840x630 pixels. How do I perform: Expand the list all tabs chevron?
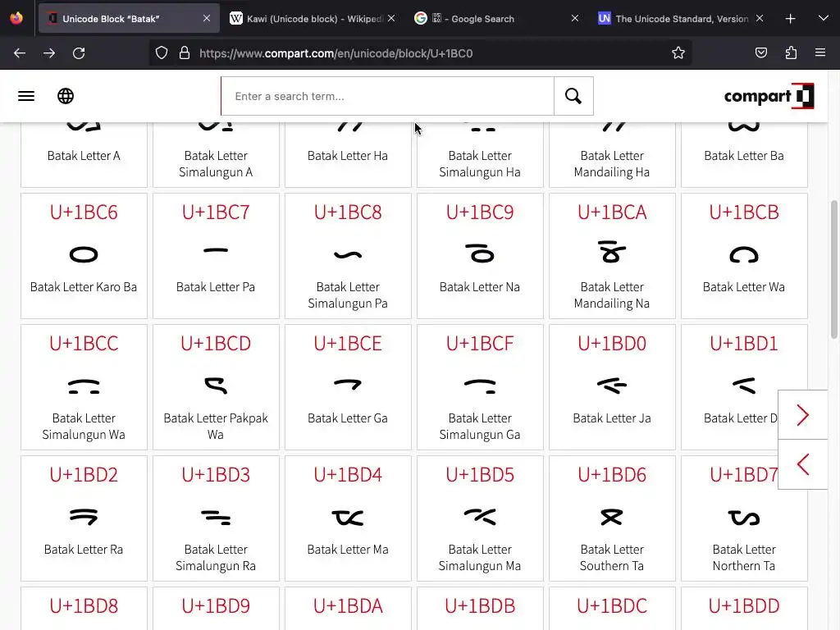click(824, 18)
